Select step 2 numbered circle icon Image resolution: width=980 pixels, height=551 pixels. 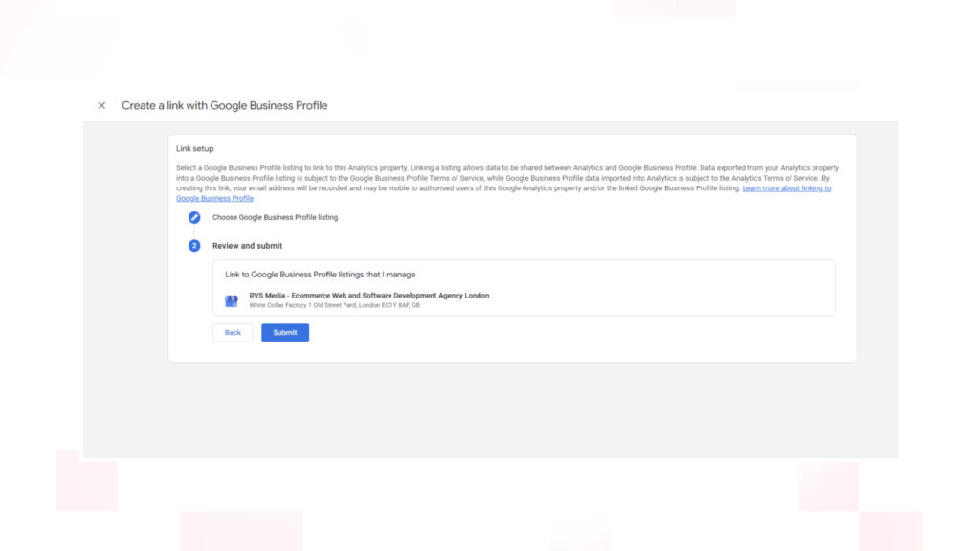pyautogui.click(x=194, y=246)
